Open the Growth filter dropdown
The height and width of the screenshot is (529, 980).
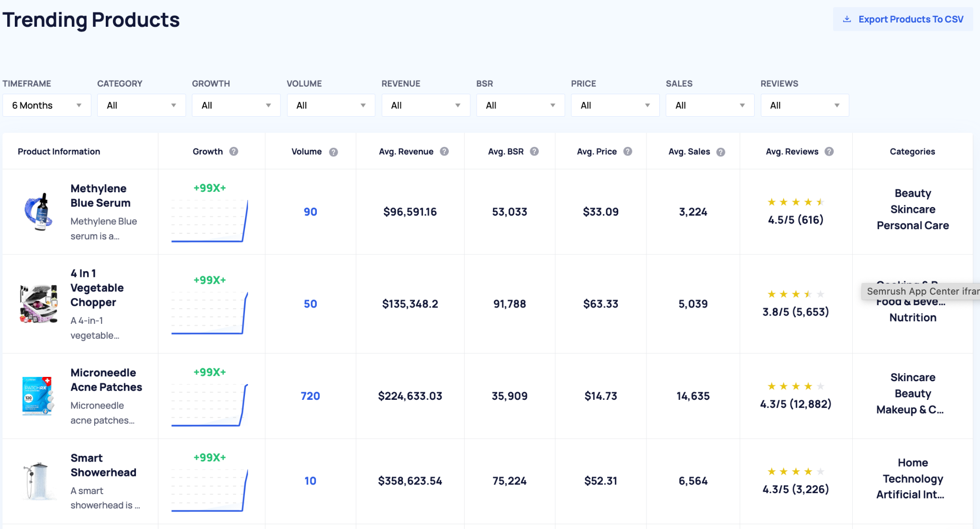click(236, 105)
